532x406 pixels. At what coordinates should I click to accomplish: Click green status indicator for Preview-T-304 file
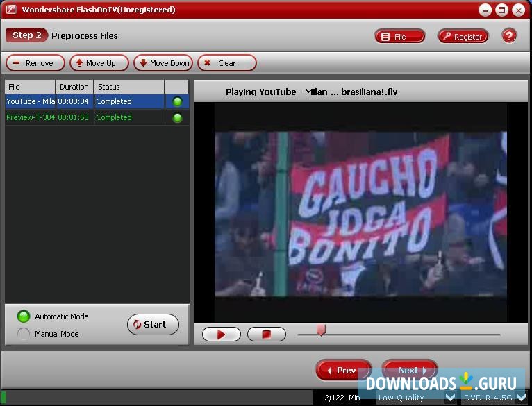tap(177, 118)
